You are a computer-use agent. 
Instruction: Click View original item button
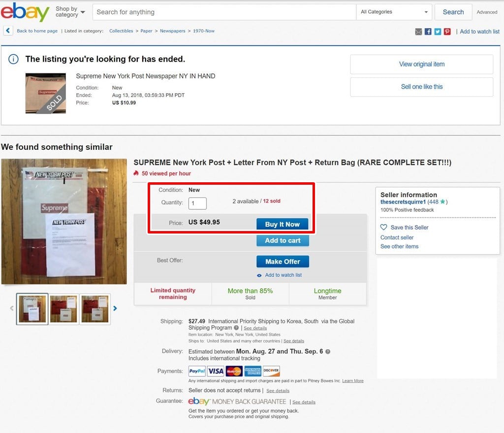pos(421,65)
